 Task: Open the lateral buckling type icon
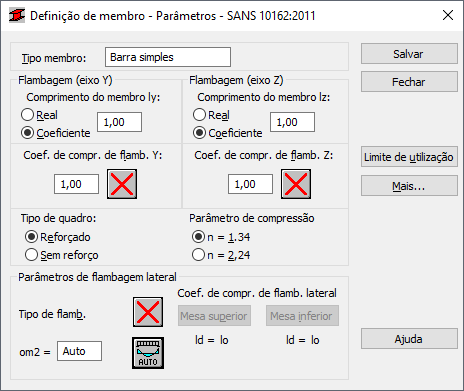148,312
